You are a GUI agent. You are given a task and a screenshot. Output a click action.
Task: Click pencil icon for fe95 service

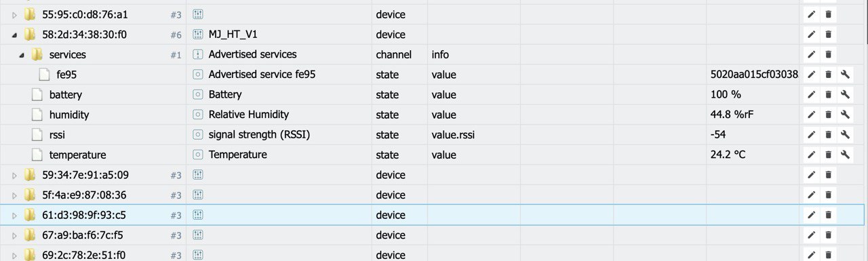[x=811, y=75]
